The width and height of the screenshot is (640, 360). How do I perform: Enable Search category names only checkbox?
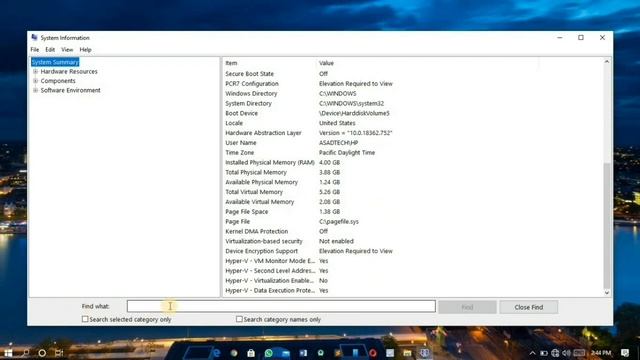(239, 319)
